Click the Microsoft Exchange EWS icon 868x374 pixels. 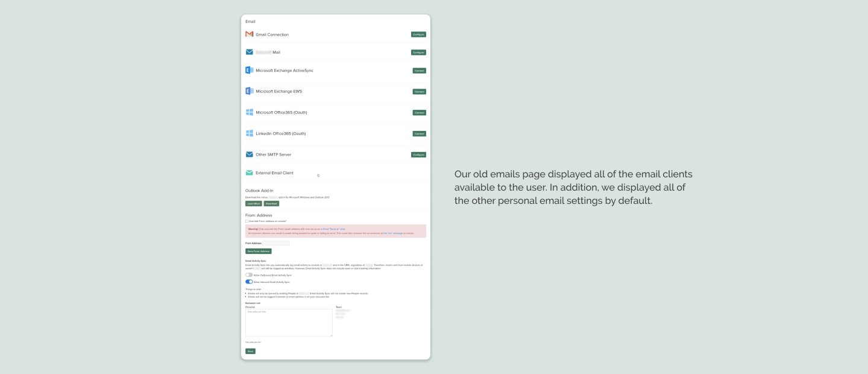coord(250,91)
